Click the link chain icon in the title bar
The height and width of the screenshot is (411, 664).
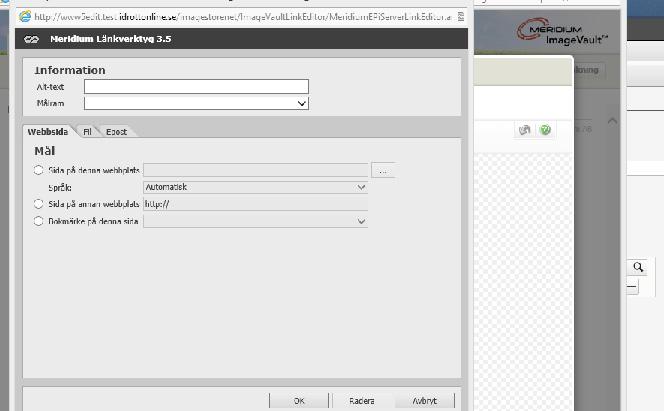tap(31, 39)
